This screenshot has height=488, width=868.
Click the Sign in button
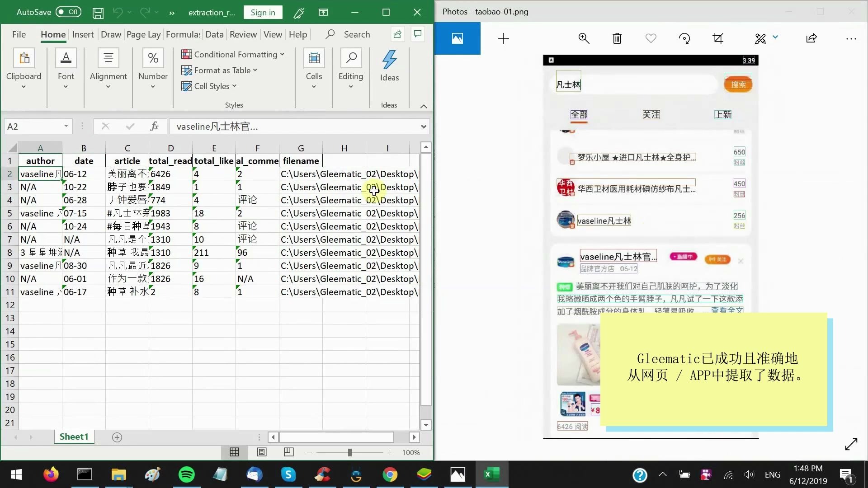coord(263,12)
